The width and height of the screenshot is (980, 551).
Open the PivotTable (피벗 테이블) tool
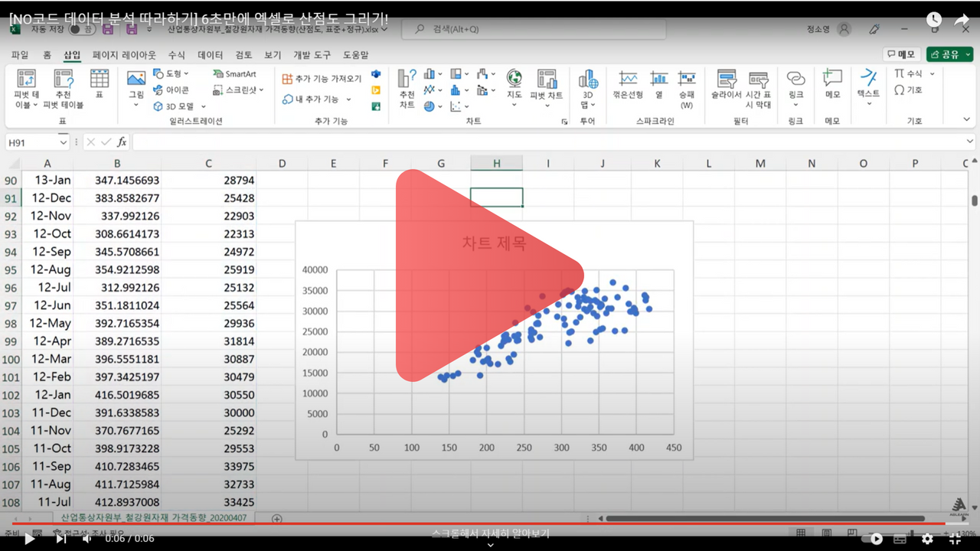point(26,89)
